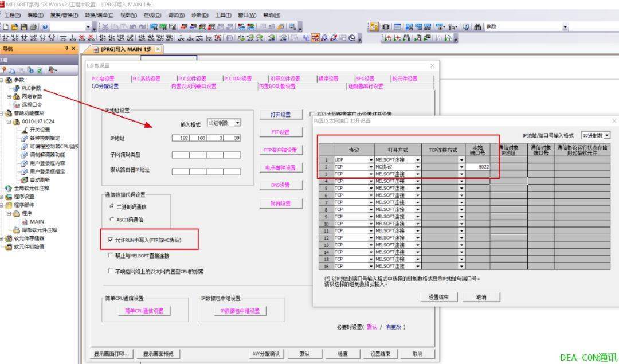Click the 简单CPU通信设置 button

click(144, 311)
